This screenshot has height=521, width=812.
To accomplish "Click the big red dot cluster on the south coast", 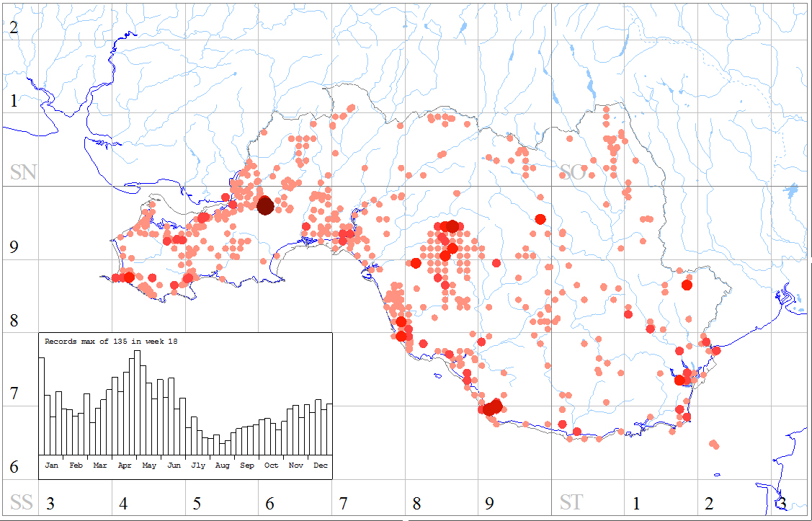I will [494, 407].
